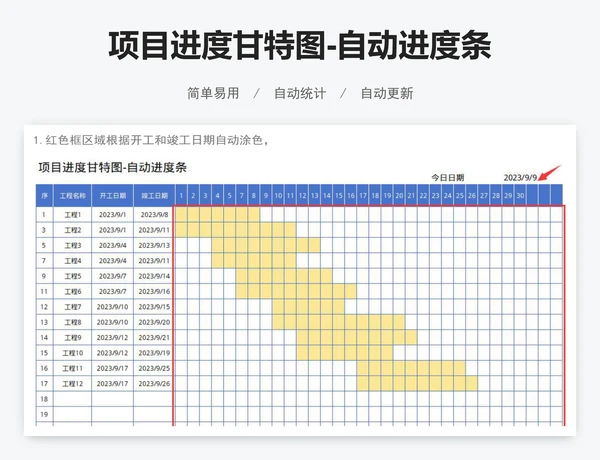Select the 工程1 name cell

(x=72, y=215)
